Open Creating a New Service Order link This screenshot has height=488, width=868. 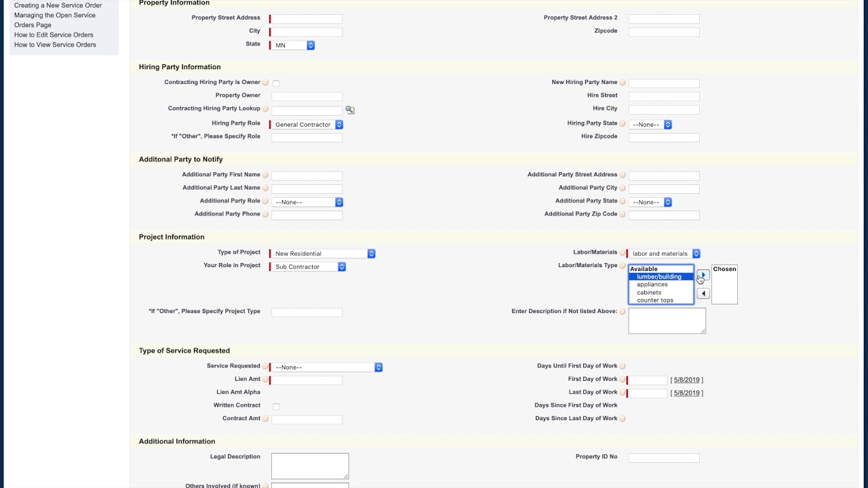coord(58,5)
